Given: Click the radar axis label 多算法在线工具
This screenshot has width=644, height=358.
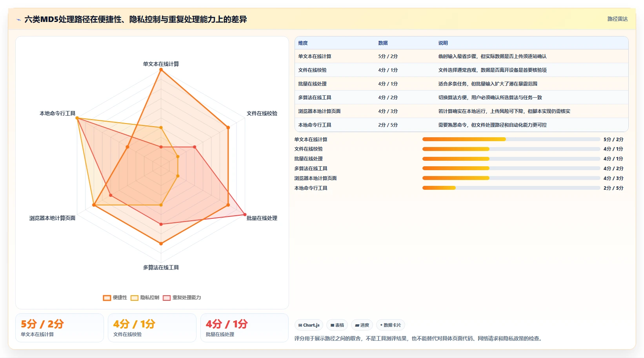Looking at the screenshot, I should [x=161, y=267].
